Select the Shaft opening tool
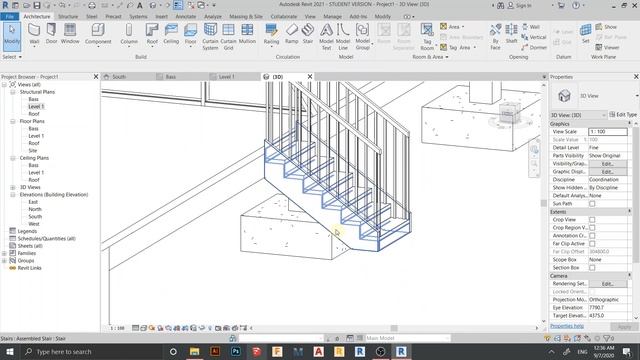This screenshot has height=360, width=640. (511, 33)
